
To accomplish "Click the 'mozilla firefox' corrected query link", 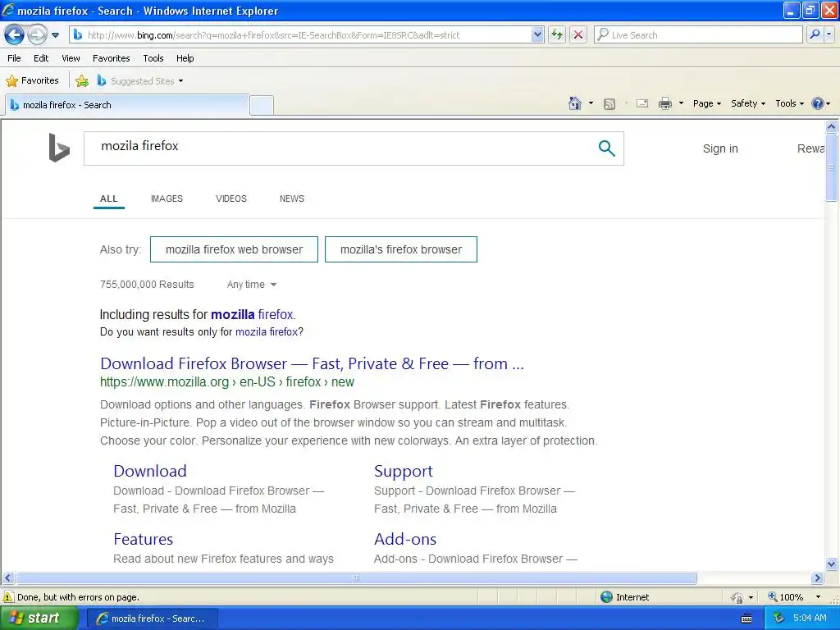I will tap(252, 314).
